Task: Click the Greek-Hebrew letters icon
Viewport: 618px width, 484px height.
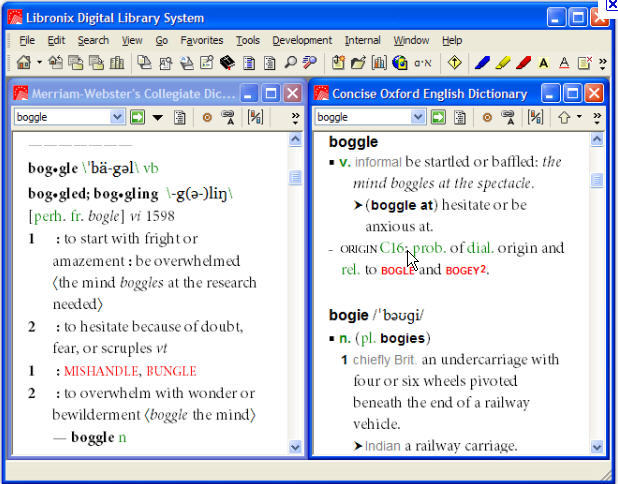Action: (423, 63)
